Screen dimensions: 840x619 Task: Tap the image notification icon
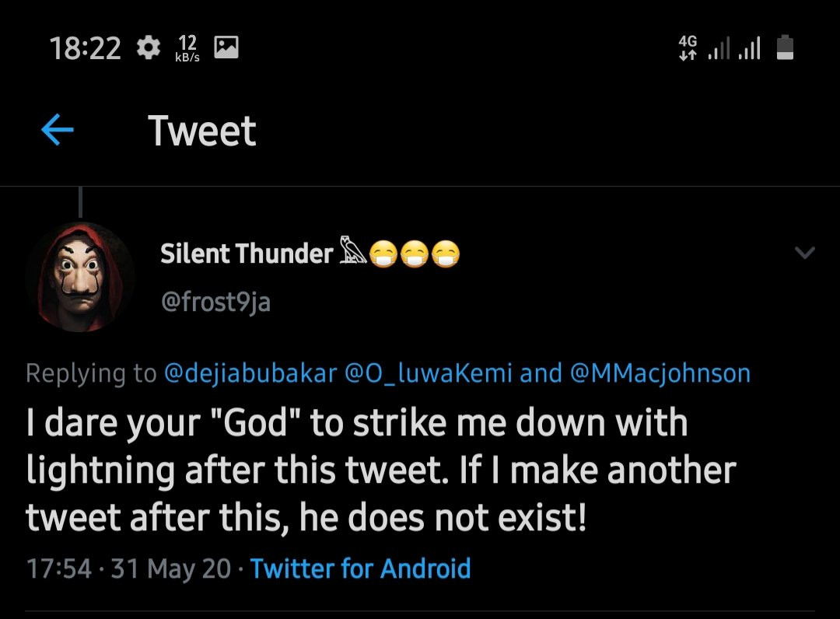(226, 48)
